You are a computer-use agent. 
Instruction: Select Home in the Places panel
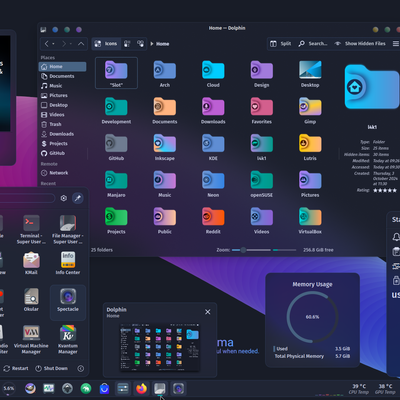62,67
